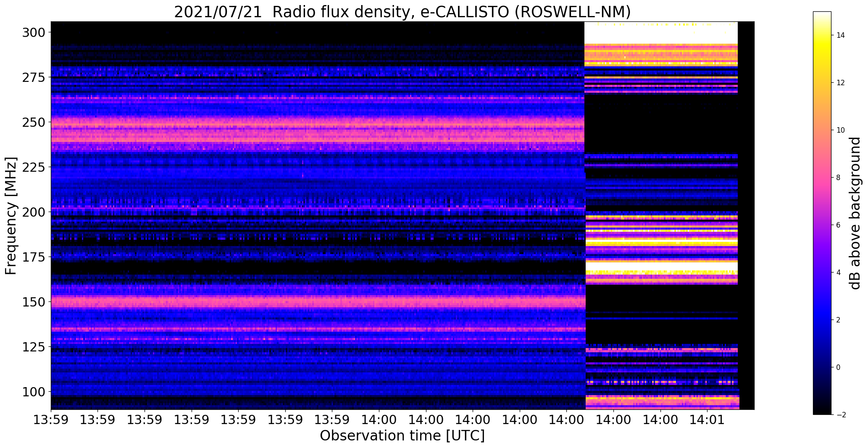The image size is (868, 448).
Task: Click the 275 frequency tick label
Action: click(x=33, y=77)
